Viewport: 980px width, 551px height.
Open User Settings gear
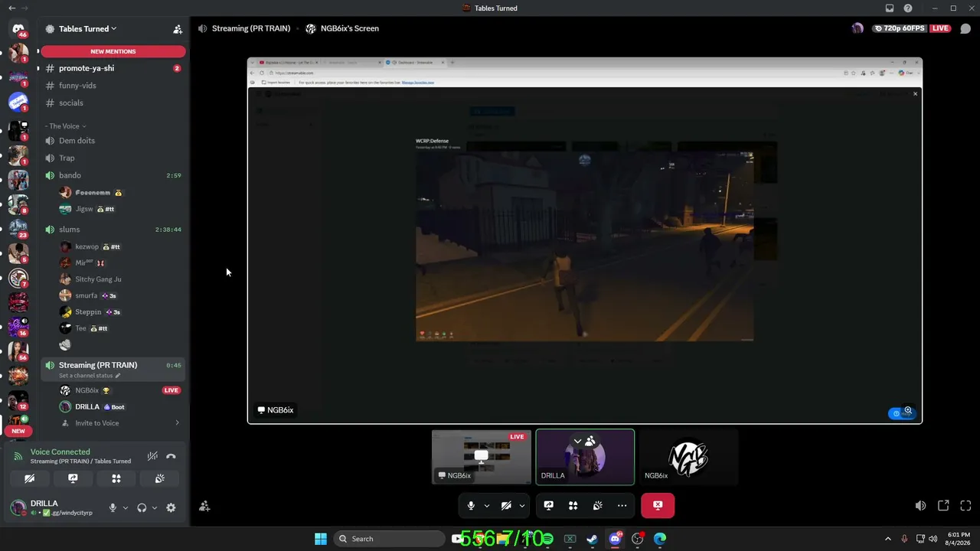[171, 507]
